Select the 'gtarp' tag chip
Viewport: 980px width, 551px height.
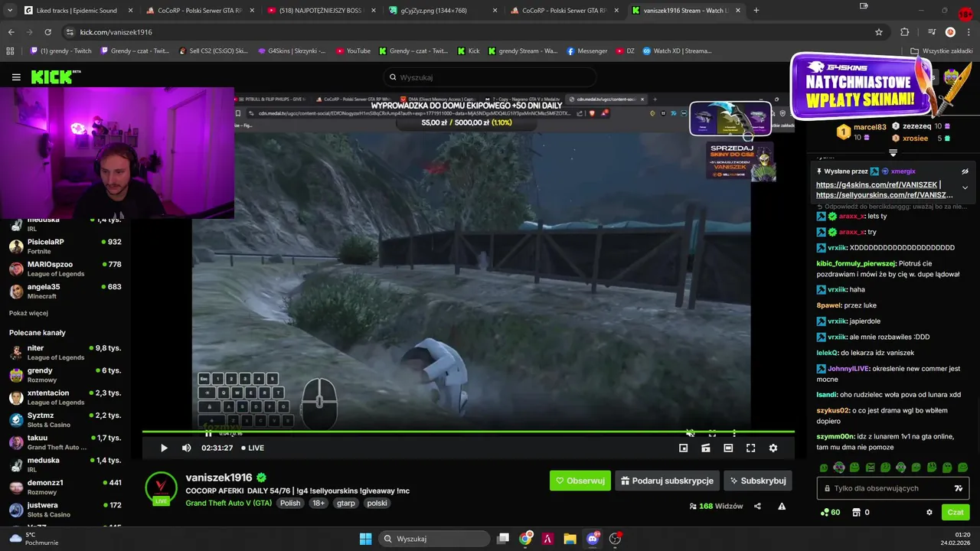pos(345,503)
